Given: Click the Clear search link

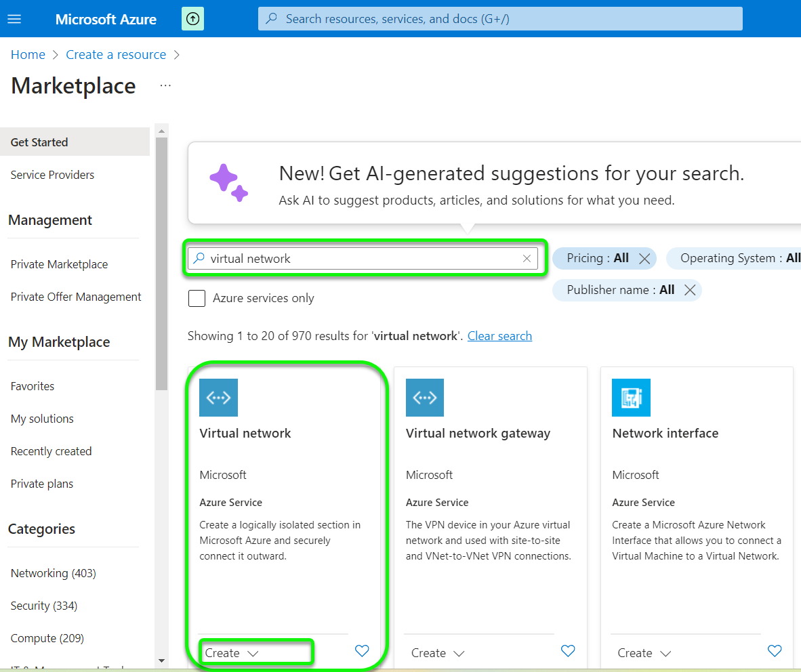Looking at the screenshot, I should click(x=499, y=336).
